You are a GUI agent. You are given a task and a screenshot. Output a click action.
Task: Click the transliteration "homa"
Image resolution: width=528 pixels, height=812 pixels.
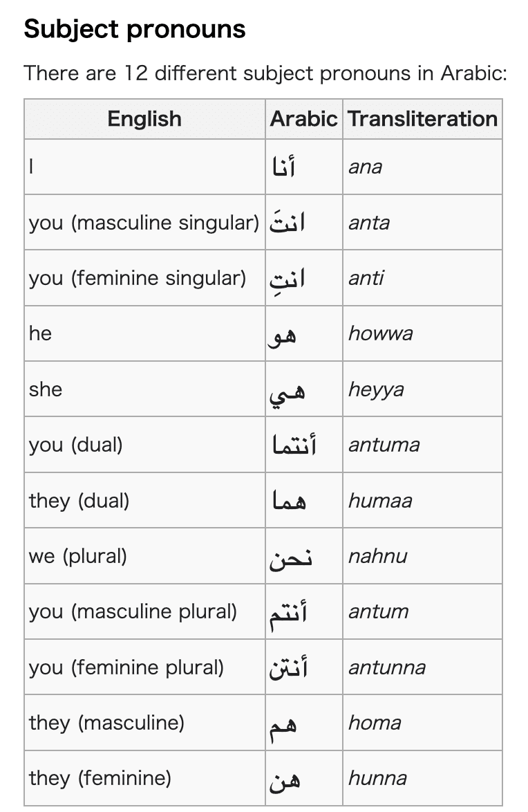(x=375, y=723)
